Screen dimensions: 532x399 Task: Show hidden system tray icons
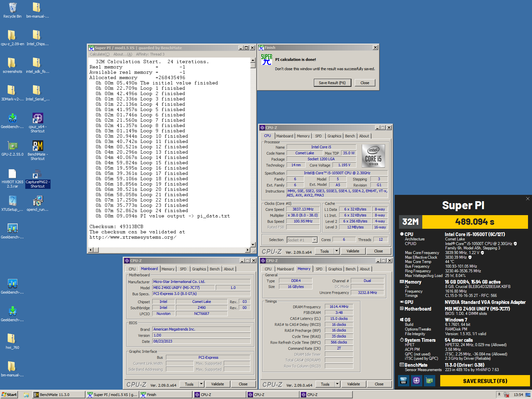pos(499,395)
